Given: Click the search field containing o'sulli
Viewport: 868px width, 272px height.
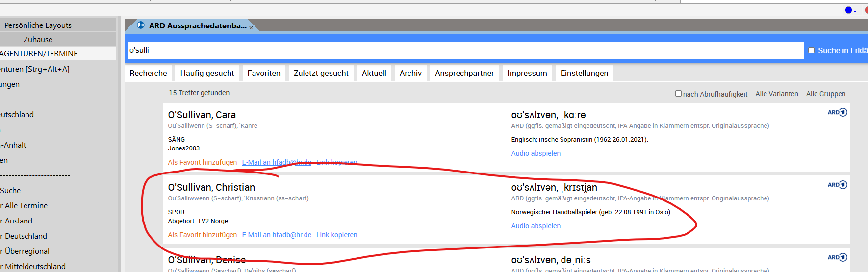Looking at the screenshot, I should (x=465, y=50).
